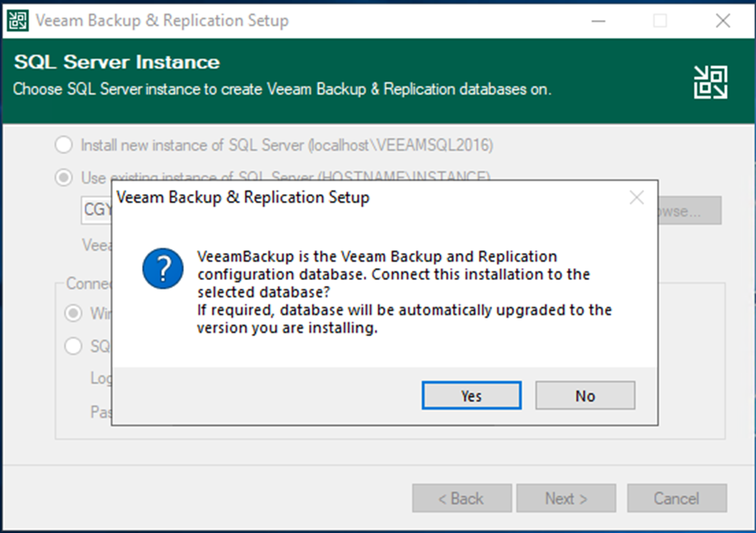Proceed with the Next button
This screenshot has height=533, width=756.
tap(566, 499)
